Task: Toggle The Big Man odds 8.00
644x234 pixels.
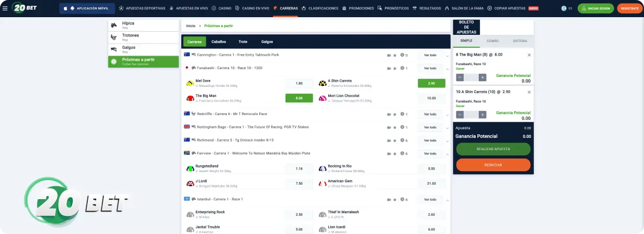Action: 299,98
